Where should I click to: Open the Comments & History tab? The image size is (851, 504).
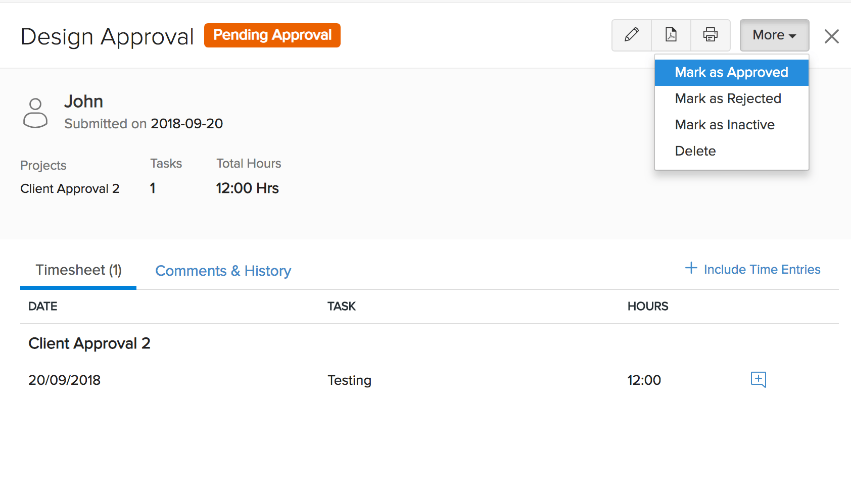point(223,271)
